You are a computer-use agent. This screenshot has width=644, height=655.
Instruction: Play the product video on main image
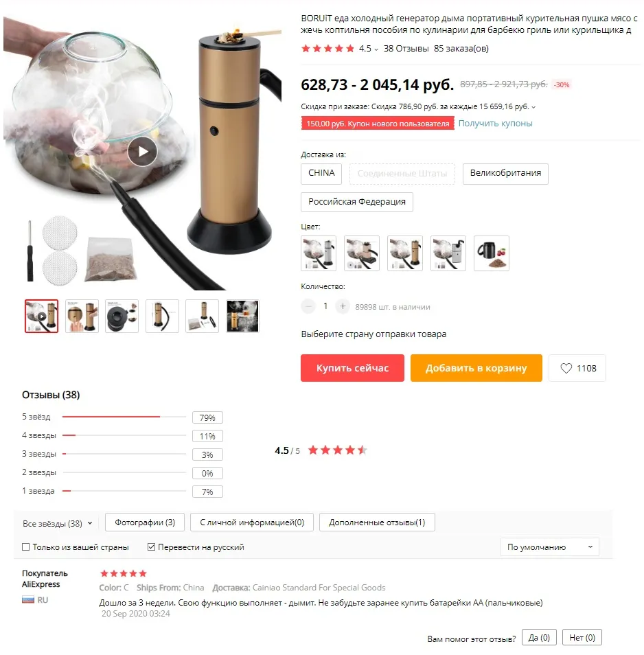tap(142, 151)
